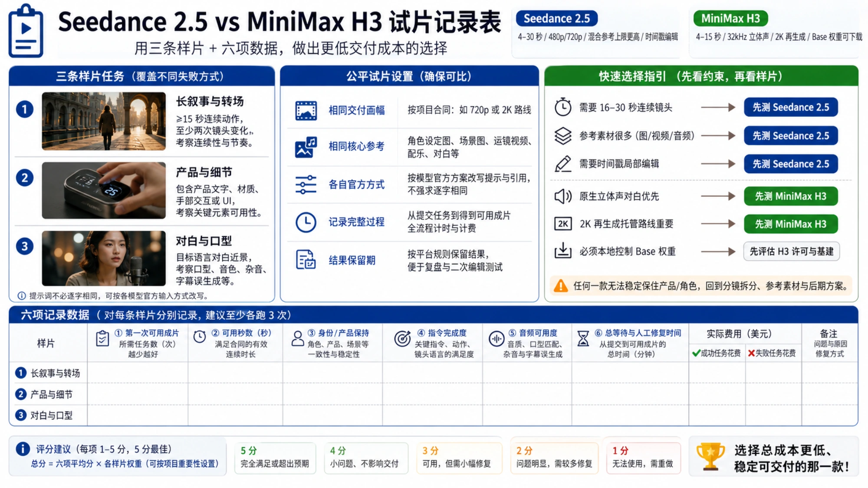This screenshot has width=868, height=488.
Task: Click the MiniMax H3 green badge at top
Action: 730,18
